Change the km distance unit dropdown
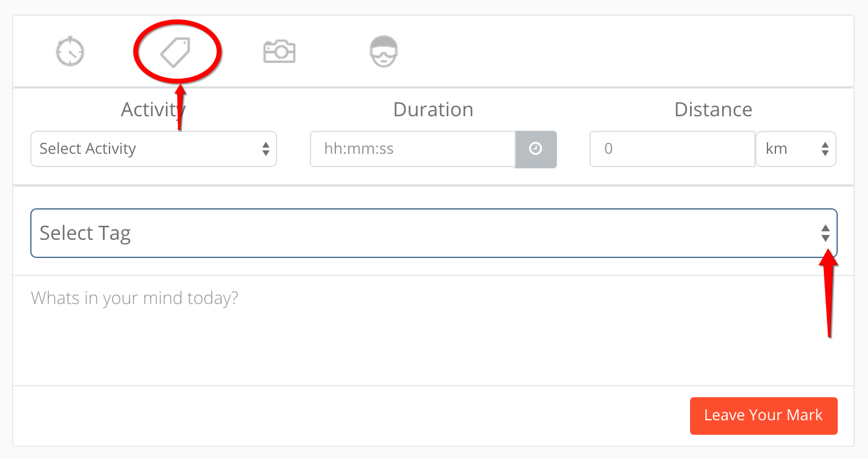868x459 pixels. [796, 149]
